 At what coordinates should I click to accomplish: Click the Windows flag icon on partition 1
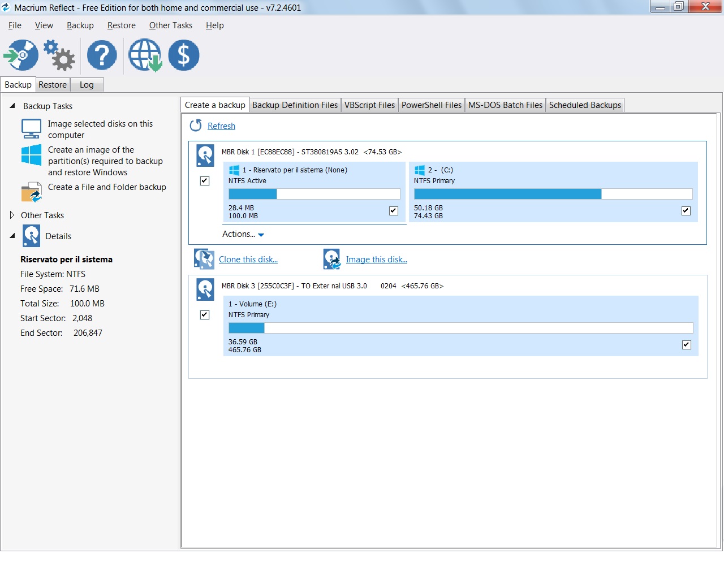coord(234,170)
